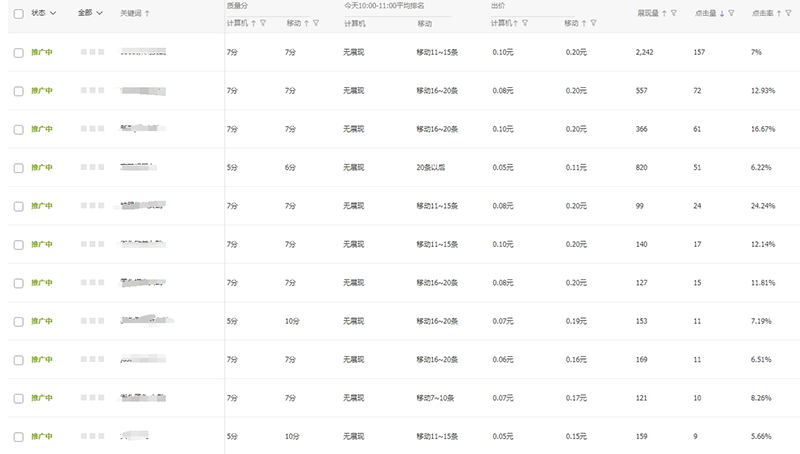
Task: Open filter for 质量分 计算机 column
Action: pyautogui.click(x=263, y=22)
